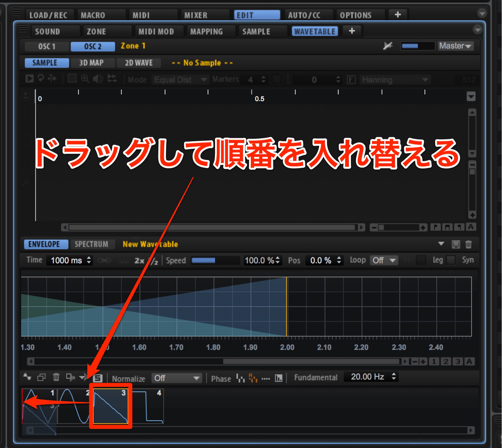
Task: Select OSC 1 button
Action: click(47, 46)
